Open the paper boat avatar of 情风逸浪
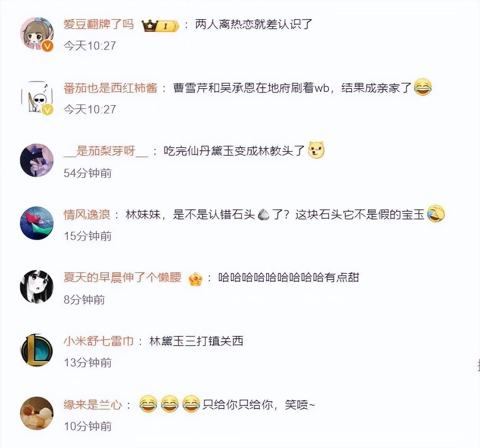The width and height of the screenshot is (480, 448). click(37, 223)
